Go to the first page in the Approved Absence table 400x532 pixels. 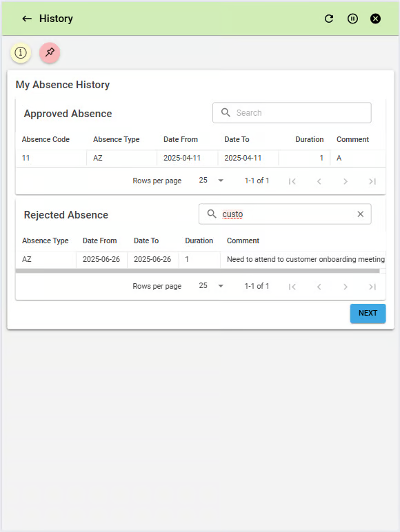[292, 181]
